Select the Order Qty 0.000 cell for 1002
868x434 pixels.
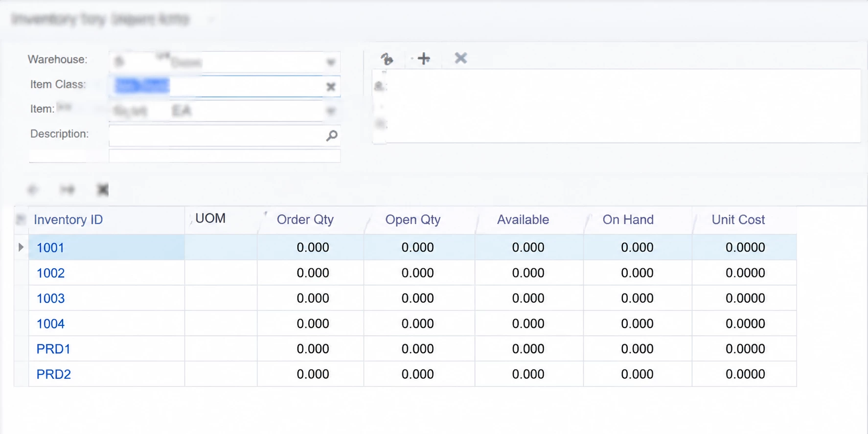[x=311, y=273]
